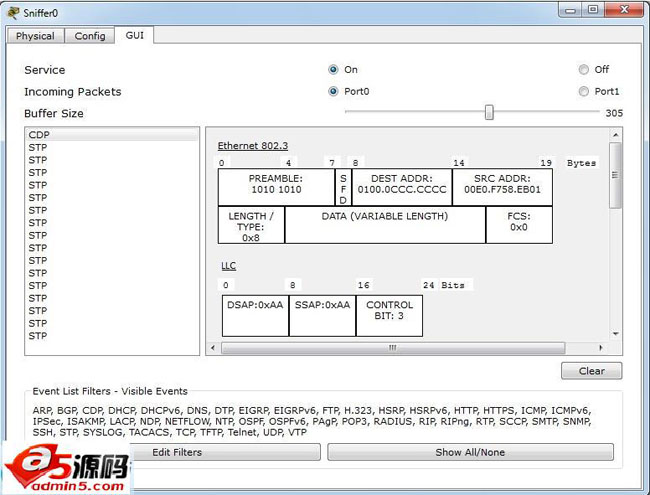Screen dimensions: 650x495
Task: Click the SFD field cell
Action: 343,187
